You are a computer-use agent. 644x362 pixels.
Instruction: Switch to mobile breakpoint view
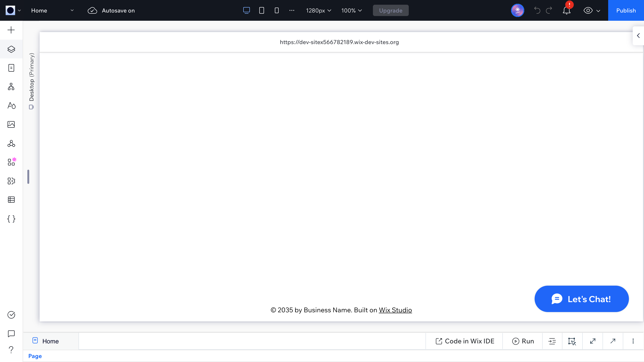(277, 11)
